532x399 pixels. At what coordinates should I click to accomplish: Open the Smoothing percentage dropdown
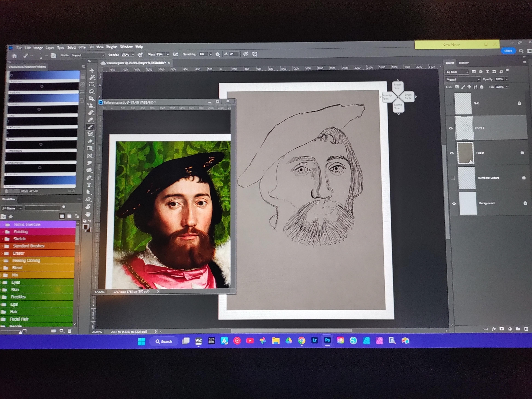[x=210, y=54]
